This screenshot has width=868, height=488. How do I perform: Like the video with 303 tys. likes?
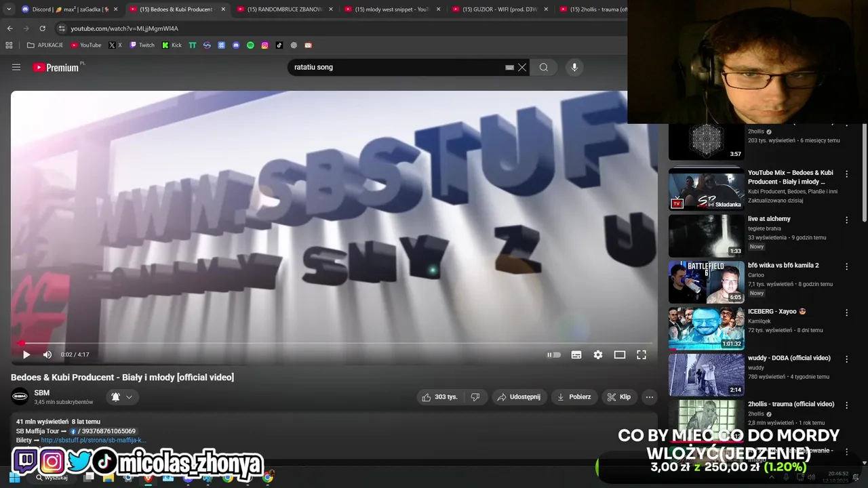[x=439, y=397]
